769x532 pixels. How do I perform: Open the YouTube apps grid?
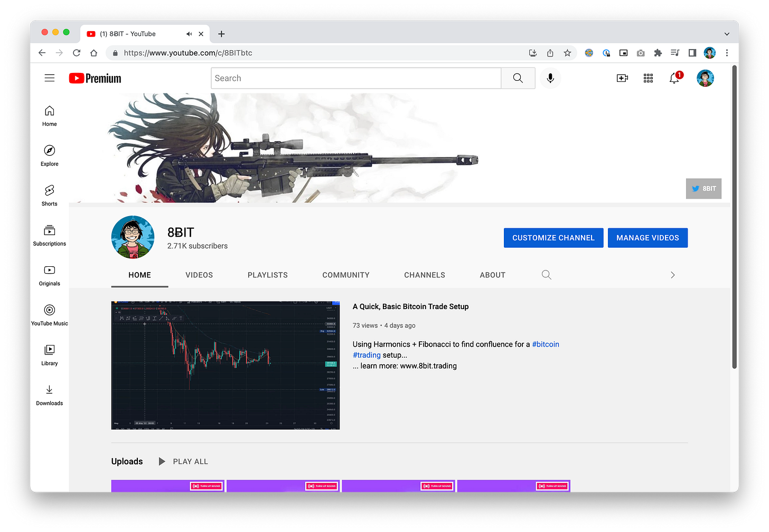click(649, 78)
